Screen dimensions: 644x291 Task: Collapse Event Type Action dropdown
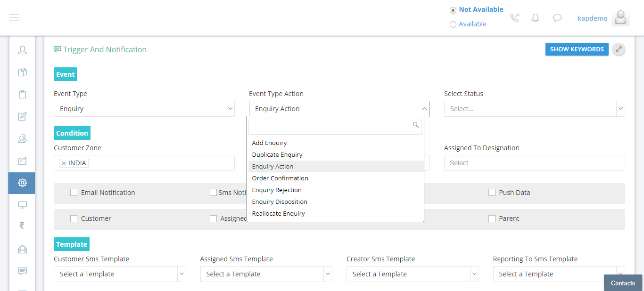339,109
